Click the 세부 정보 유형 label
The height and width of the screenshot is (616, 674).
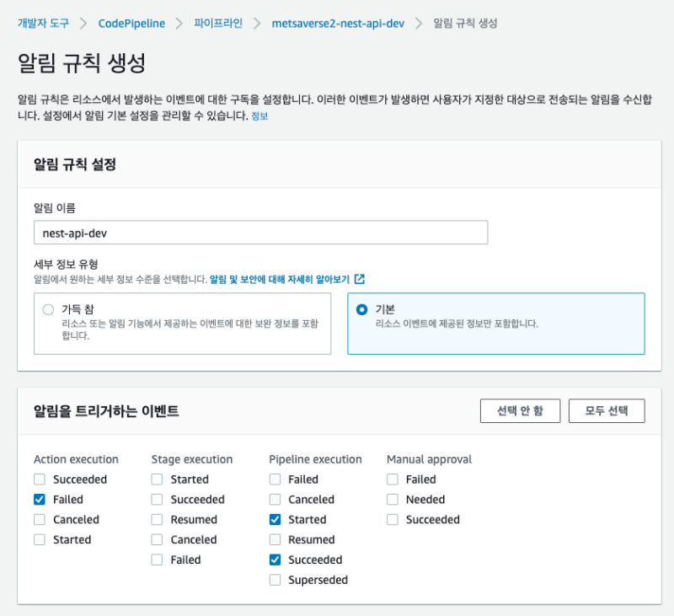coord(67,264)
